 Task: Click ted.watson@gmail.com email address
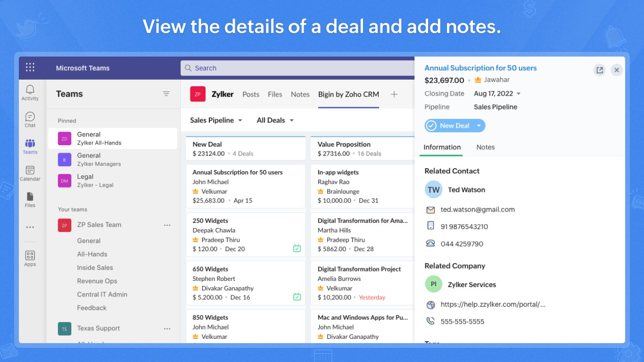coord(478,209)
